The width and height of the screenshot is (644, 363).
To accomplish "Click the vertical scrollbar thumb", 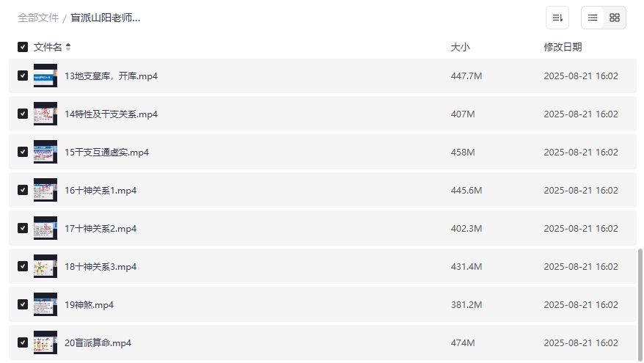I will [x=640, y=301].
